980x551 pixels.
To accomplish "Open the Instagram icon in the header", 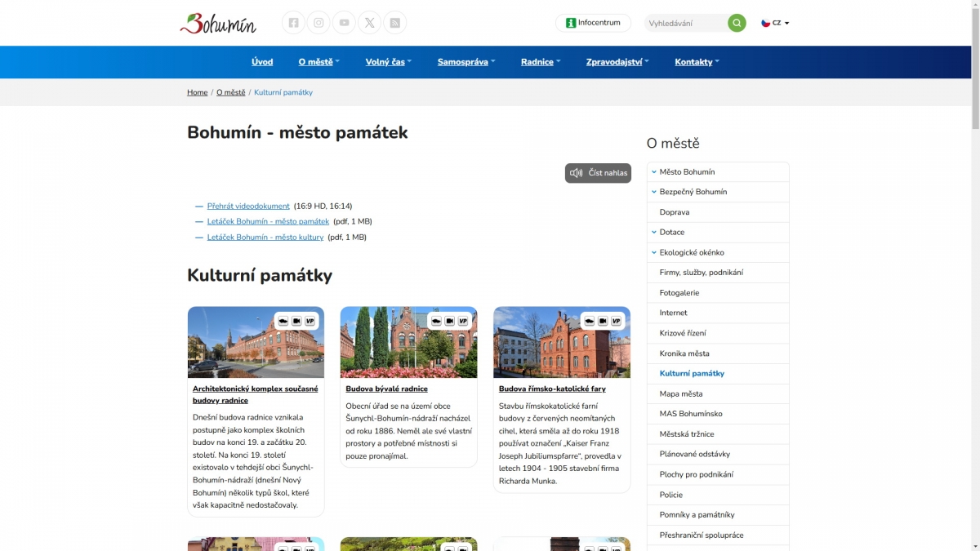I will (318, 23).
